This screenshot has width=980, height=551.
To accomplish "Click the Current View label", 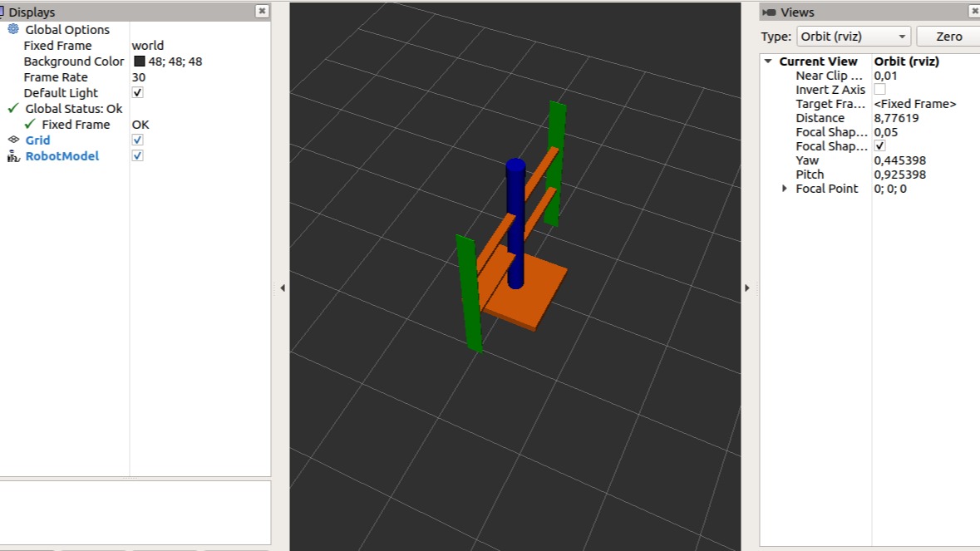I will (818, 61).
